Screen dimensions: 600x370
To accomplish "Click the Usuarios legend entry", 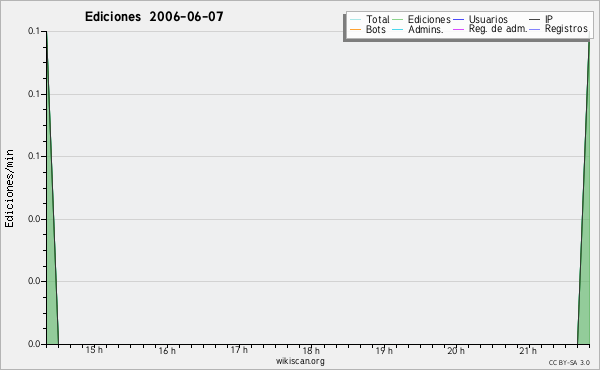I will (480, 19).
